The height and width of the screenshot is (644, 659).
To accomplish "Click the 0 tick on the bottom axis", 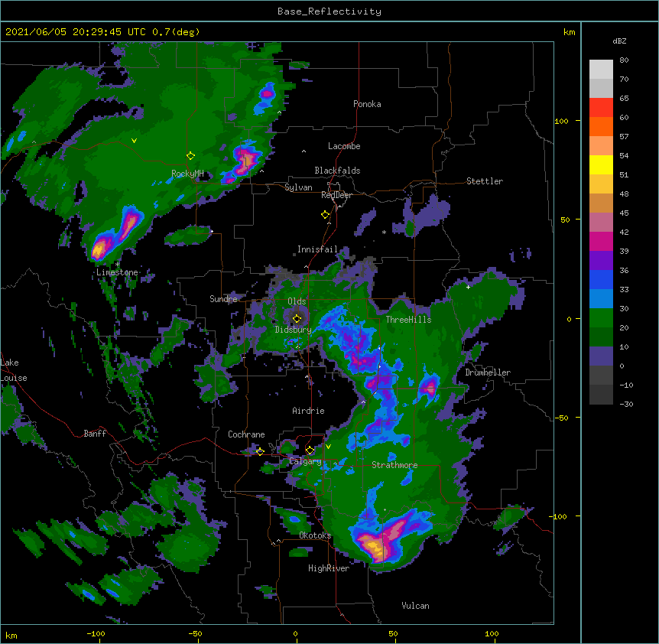I will pos(295,634).
